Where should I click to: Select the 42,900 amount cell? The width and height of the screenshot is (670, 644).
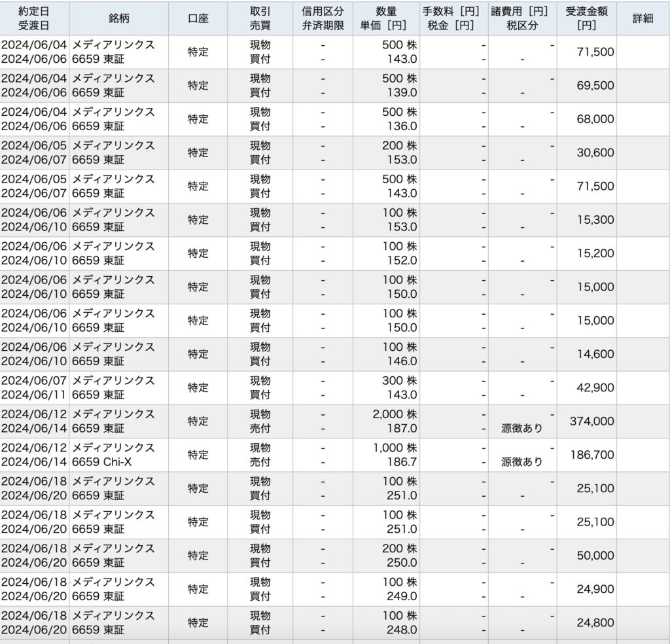(x=595, y=387)
